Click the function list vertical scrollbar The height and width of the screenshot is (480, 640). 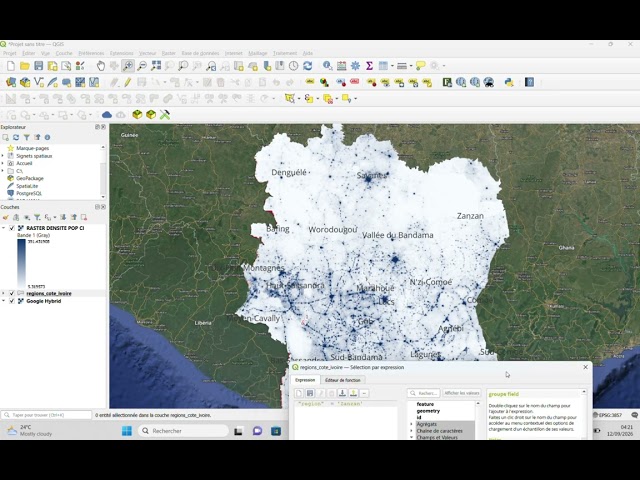478,420
